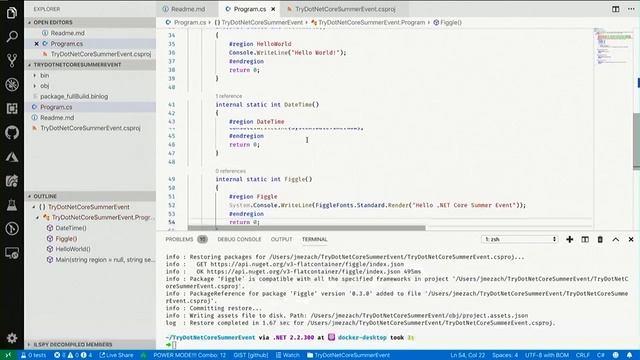The width and height of the screenshot is (640, 360).
Task: Close Program.cs in Open Editors list
Action: click(36, 43)
